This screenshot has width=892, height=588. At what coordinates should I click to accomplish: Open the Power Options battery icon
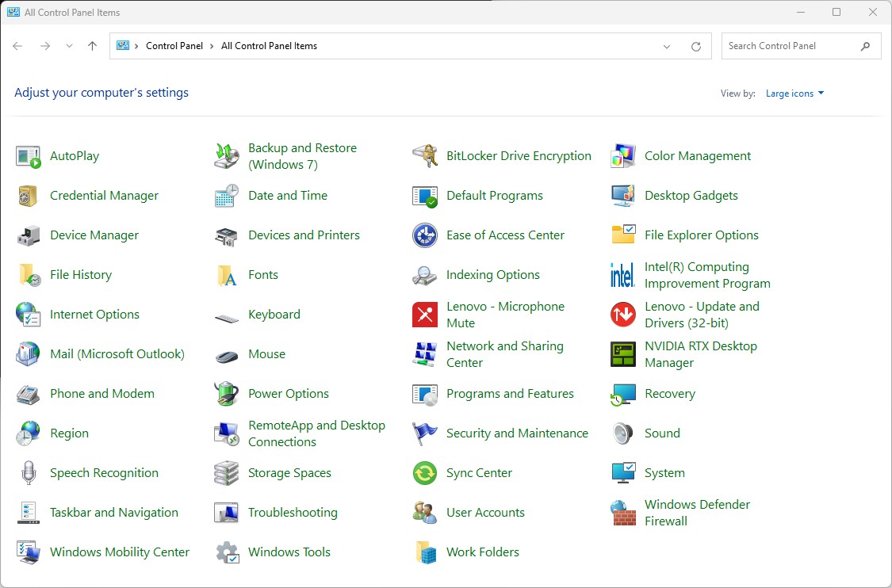pos(227,394)
